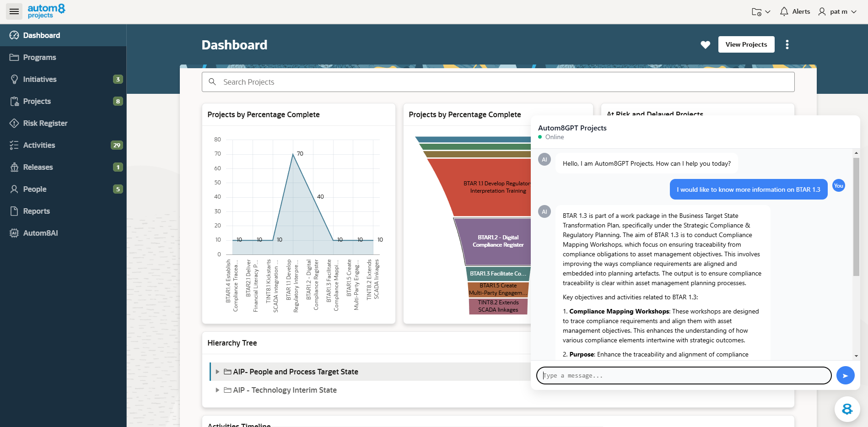The height and width of the screenshot is (427, 868).
Task: Open the Risk Register section
Action: [x=45, y=123]
